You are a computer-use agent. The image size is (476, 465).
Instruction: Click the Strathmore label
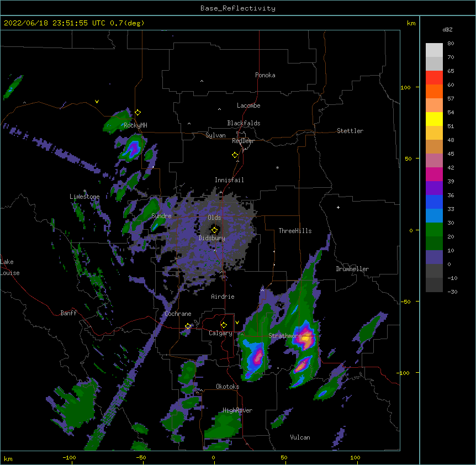pos(285,336)
